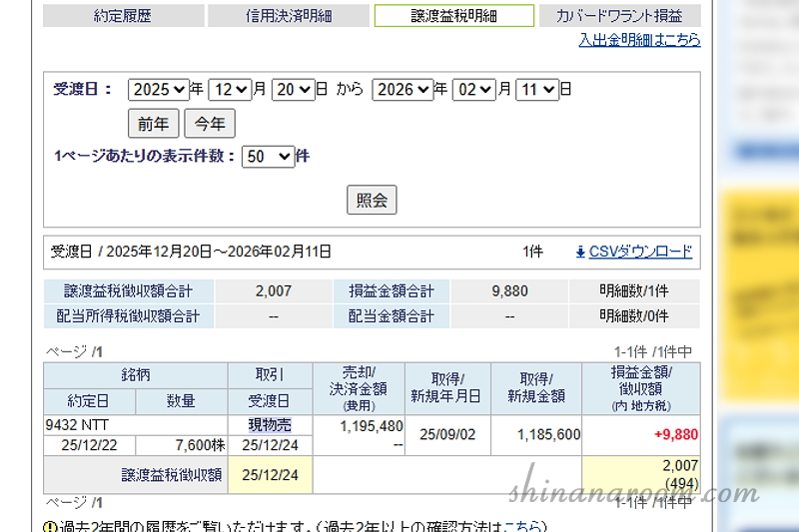
Task: Select the 9432 NTT stock row cell
Action: [135, 425]
